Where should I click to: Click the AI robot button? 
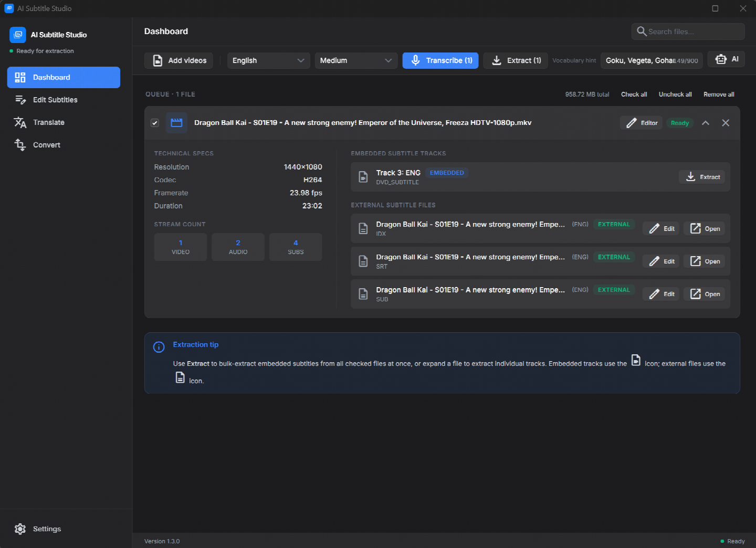(x=727, y=59)
